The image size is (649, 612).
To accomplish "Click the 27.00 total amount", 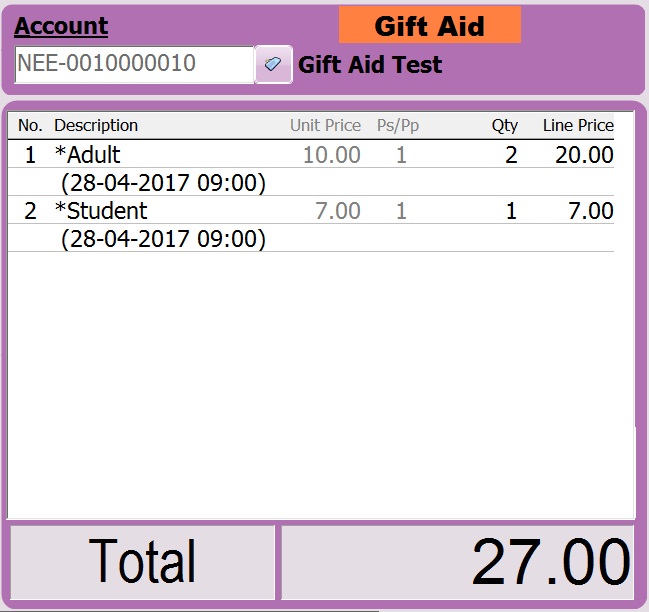I will click(550, 562).
